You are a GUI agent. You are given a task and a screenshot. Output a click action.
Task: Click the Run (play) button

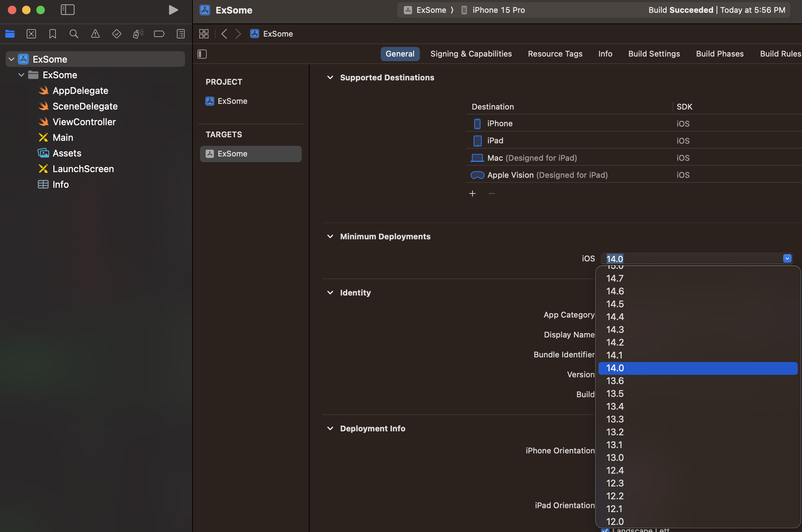pyautogui.click(x=173, y=10)
